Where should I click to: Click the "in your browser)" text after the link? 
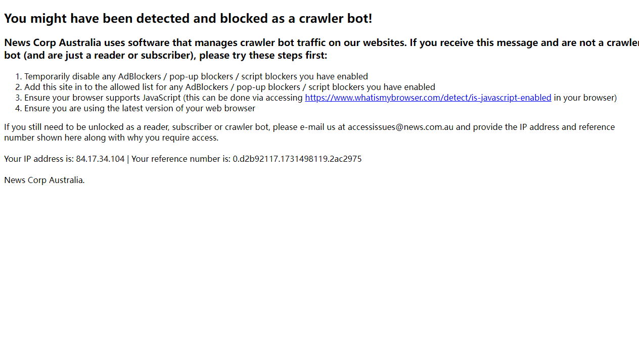tap(585, 98)
